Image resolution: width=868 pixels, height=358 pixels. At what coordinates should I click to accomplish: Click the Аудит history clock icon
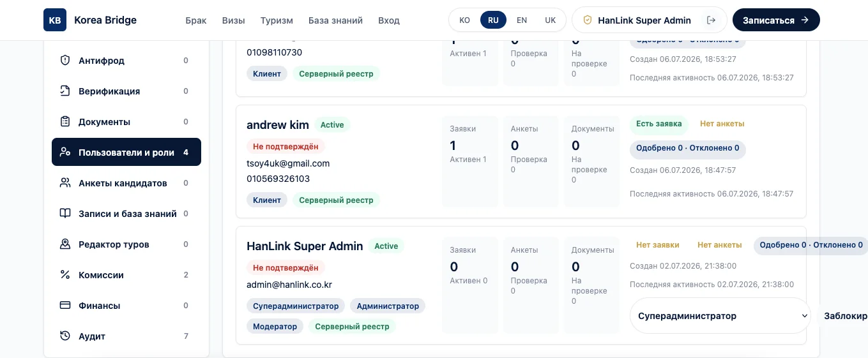click(x=65, y=336)
